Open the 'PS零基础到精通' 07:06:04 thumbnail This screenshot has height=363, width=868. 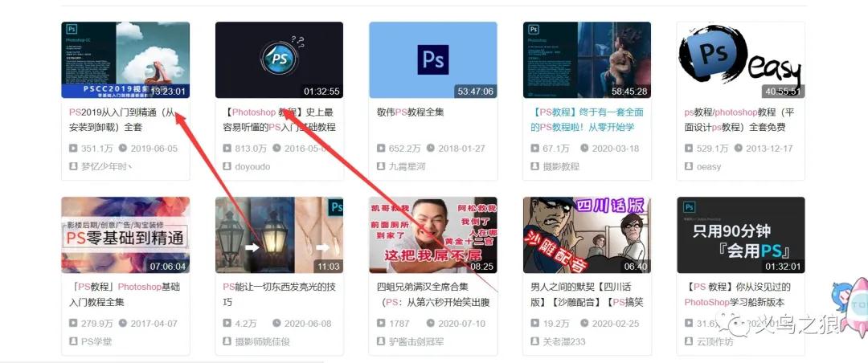[125, 235]
